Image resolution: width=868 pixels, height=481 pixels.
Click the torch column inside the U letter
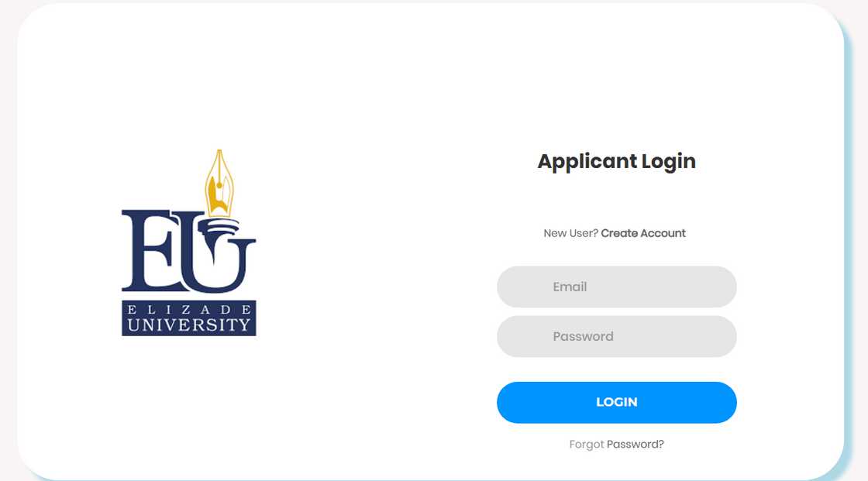coord(218,237)
